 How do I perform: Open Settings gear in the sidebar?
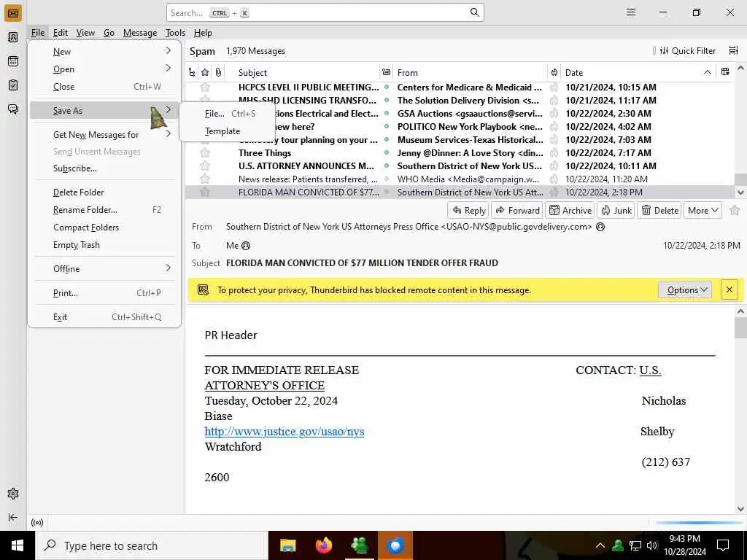(13, 494)
